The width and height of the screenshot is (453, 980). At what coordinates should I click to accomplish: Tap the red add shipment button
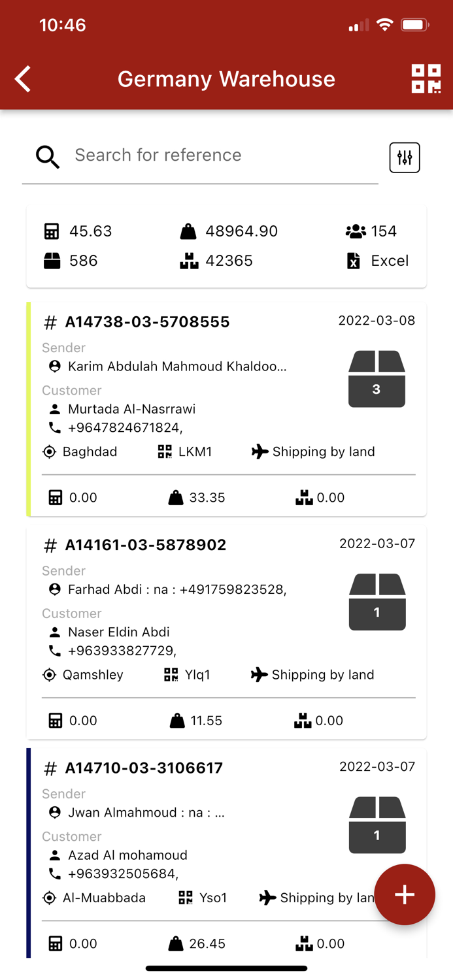405,894
